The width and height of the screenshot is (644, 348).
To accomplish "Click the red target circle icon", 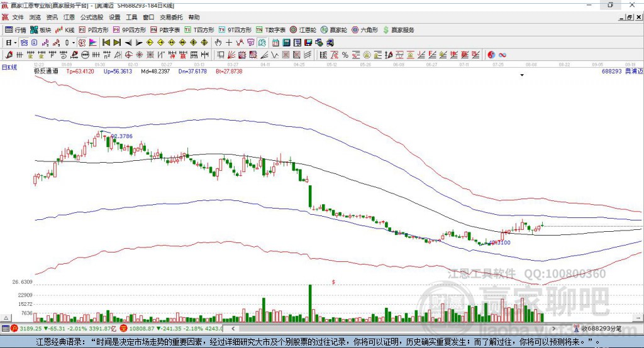I will point(128,55).
